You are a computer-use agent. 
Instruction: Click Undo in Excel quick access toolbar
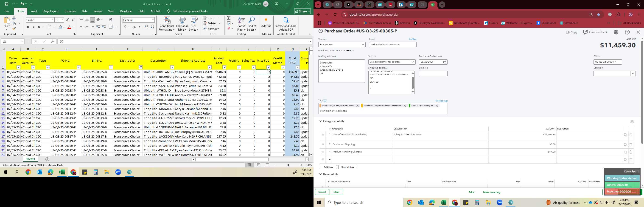point(22,4)
